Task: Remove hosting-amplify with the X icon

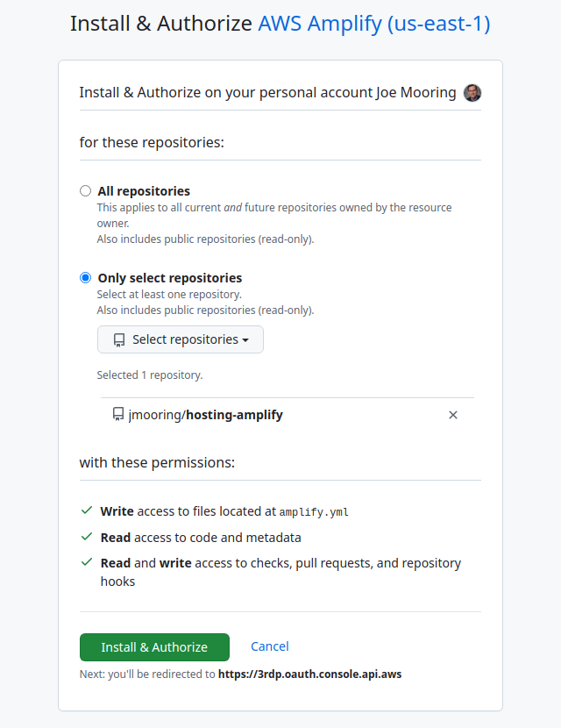Action: click(453, 415)
